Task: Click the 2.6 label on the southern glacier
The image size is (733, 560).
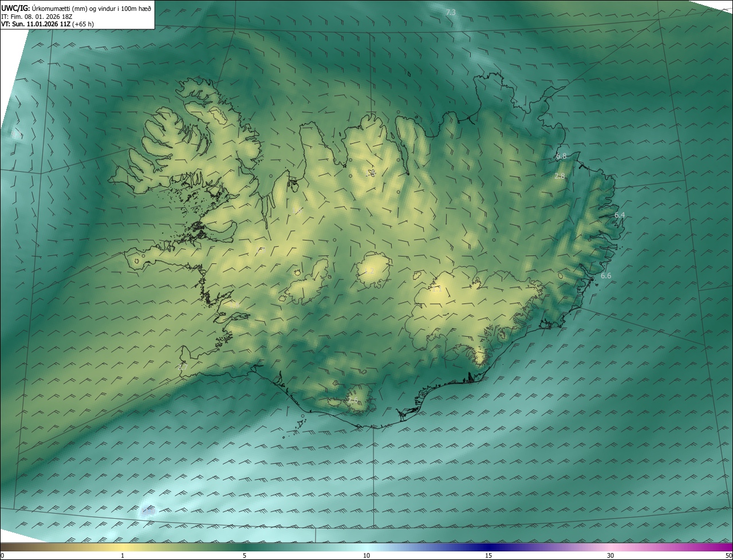Action: [x=353, y=400]
